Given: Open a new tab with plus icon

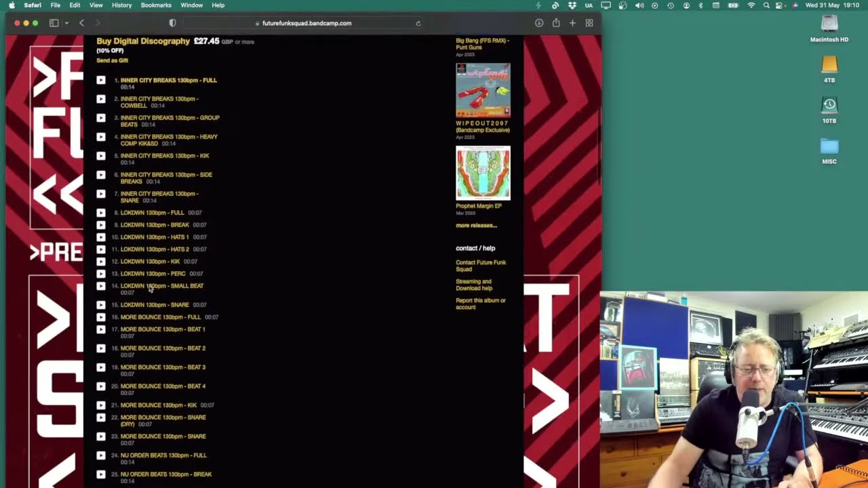Looking at the screenshot, I should 572,23.
